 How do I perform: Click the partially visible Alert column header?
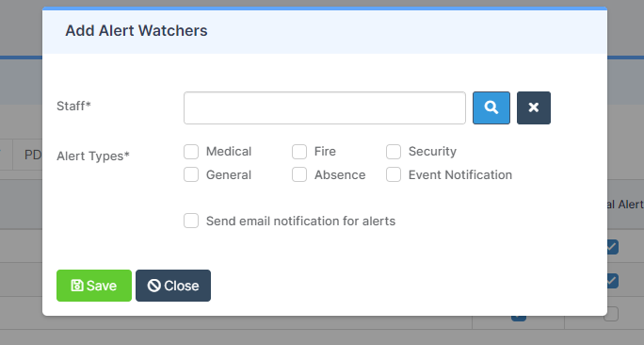625,205
